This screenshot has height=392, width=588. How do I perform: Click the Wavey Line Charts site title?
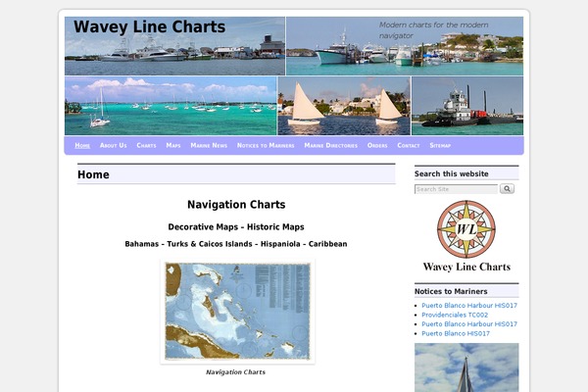149,27
